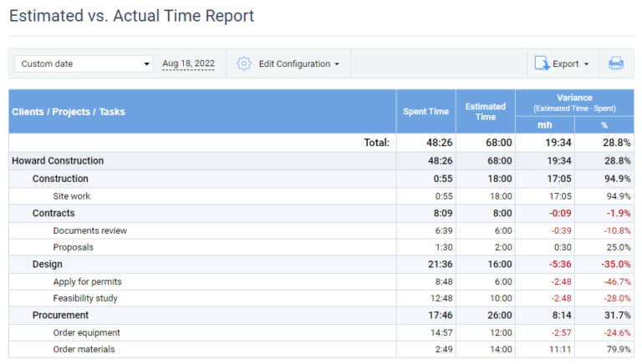Image resolution: width=642 pixels, height=364 pixels.
Task: Click the Apply for permits task
Action: pyautogui.click(x=87, y=281)
